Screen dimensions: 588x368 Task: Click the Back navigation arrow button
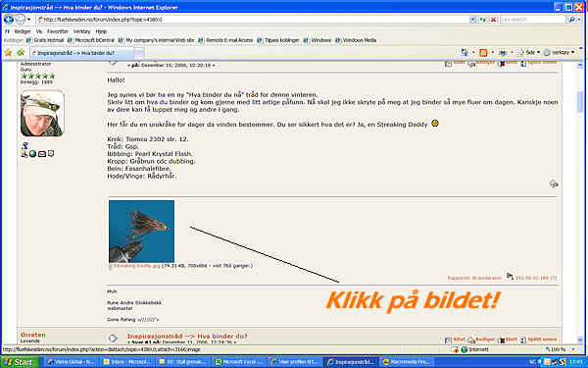click(x=9, y=20)
